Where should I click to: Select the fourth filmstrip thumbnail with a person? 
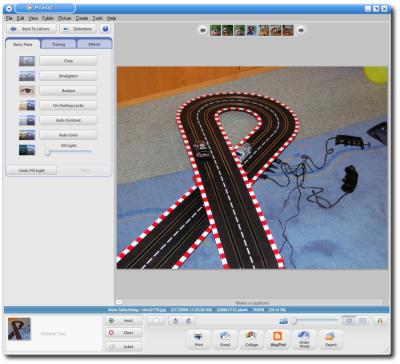[x=252, y=30]
